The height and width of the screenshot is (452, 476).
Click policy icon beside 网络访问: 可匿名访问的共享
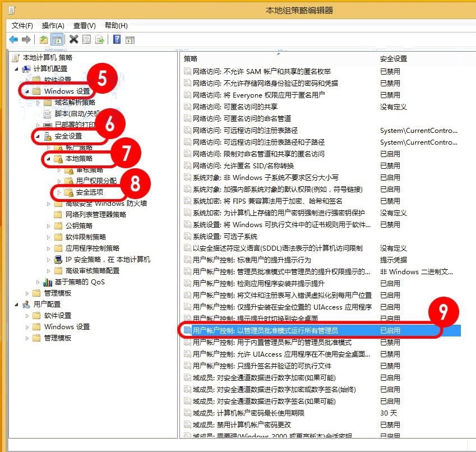pyautogui.click(x=187, y=107)
